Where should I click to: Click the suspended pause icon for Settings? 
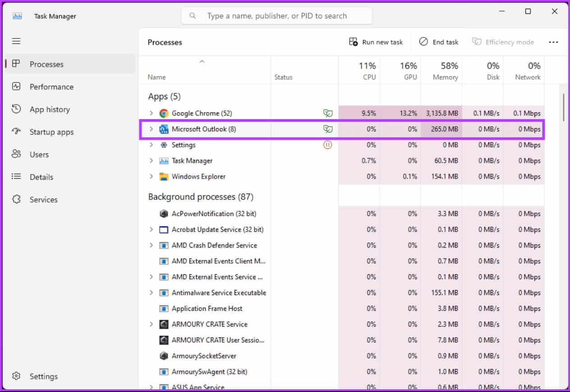(x=328, y=145)
